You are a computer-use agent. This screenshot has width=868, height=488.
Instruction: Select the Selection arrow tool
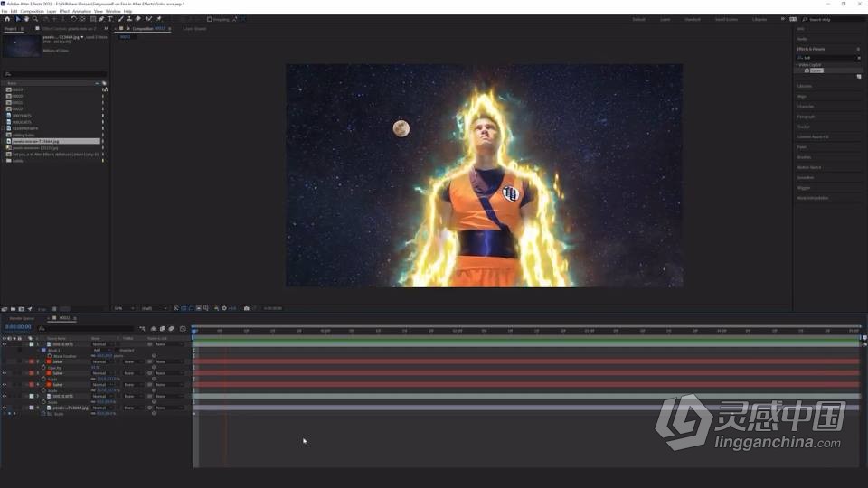pyautogui.click(x=18, y=19)
